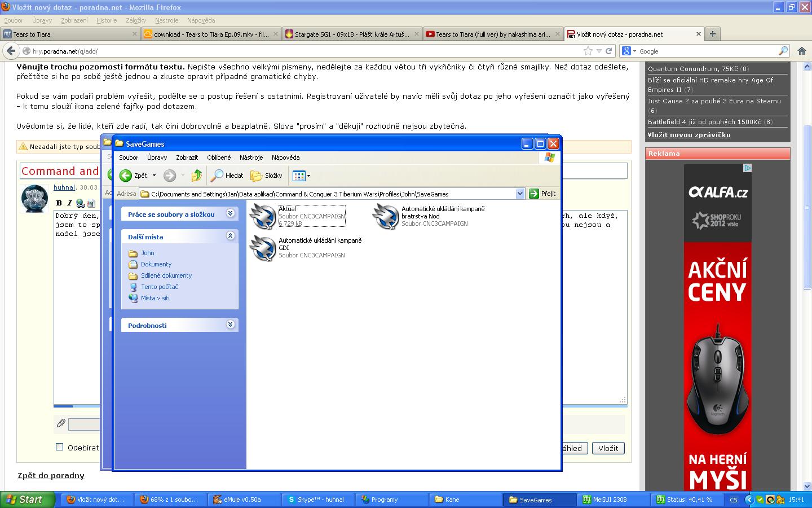Expand the Podrobnosti panel
This screenshot has height=508, width=812.
point(230,325)
